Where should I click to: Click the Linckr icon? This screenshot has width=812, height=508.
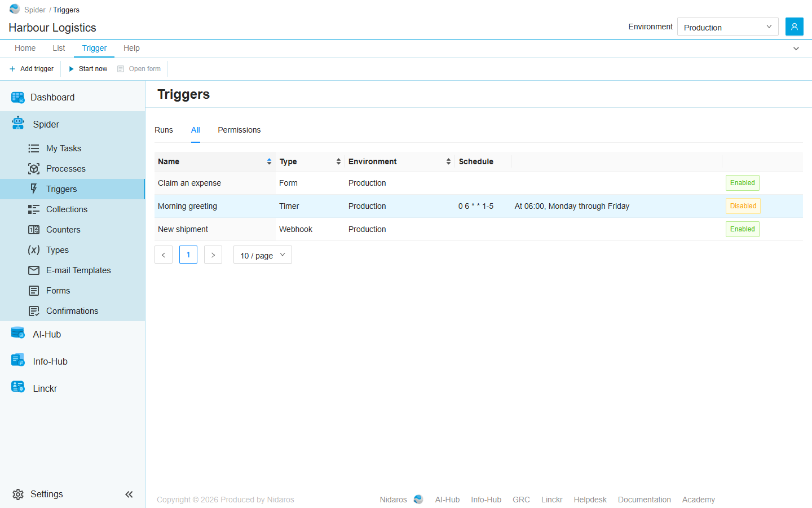tap(18, 387)
